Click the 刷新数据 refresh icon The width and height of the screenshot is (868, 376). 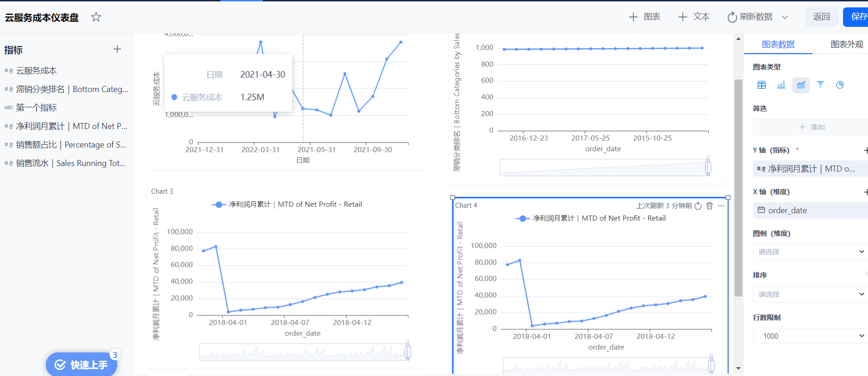(x=732, y=17)
